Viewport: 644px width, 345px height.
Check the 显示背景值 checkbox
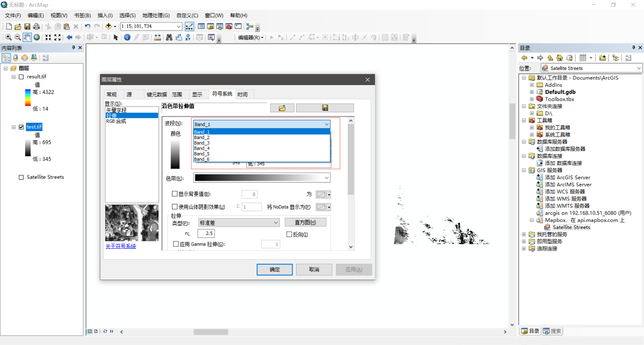coord(174,194)
